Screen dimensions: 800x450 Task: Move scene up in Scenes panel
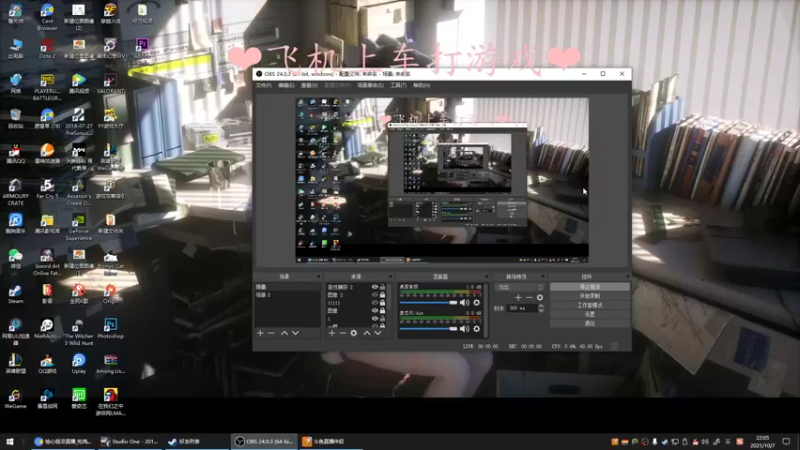pyautogui.click(x=284, y=333)
